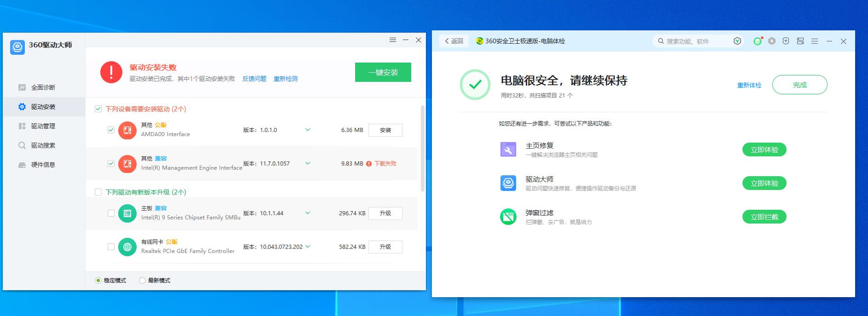Viewport: 868px width, 316px height.
Task: Click 立即体验 for 主页修复
Action: click(765, 149)
